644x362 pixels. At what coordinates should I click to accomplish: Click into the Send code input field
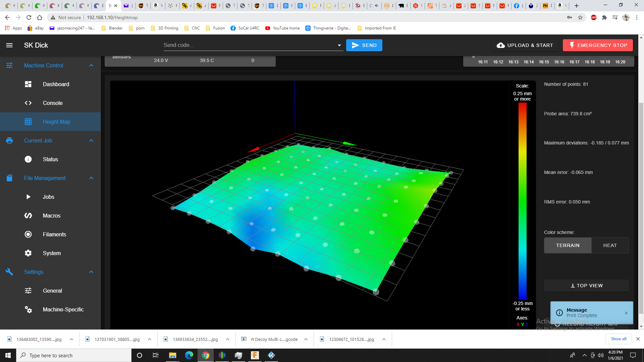250,45
